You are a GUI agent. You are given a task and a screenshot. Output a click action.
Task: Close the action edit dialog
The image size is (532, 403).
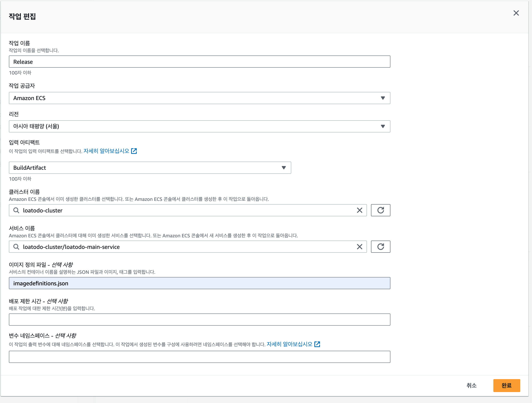[516, 13]
